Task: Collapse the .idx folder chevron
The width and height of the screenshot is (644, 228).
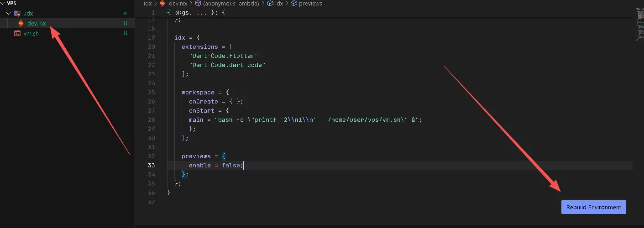Action: [9, 14]
